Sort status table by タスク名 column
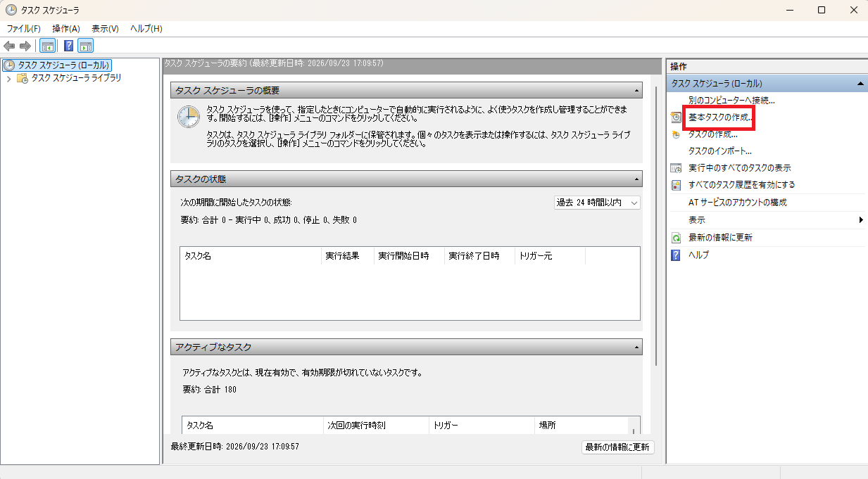868x479 pixels. (251, 256)
